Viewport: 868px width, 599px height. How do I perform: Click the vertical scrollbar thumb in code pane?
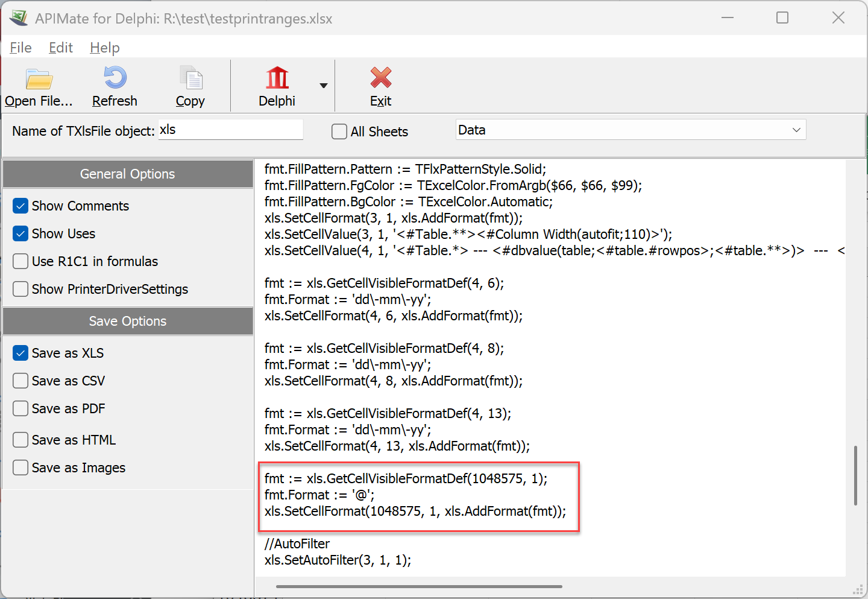pyautogui.click(x=855, y=475)
